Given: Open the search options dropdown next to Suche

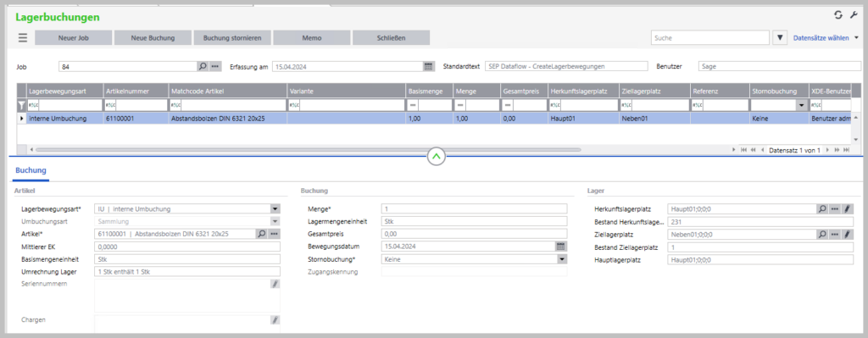Looking at the screenshot, I should point(780,37).
